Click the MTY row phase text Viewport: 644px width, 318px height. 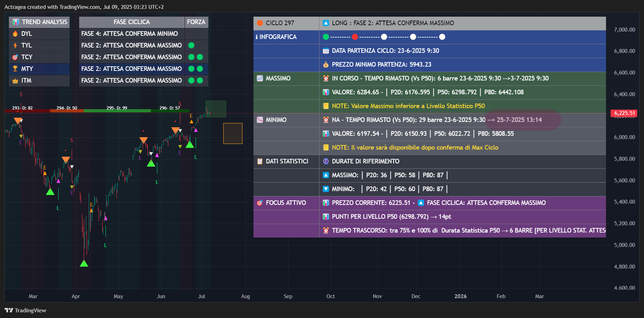tap(131, 69)
